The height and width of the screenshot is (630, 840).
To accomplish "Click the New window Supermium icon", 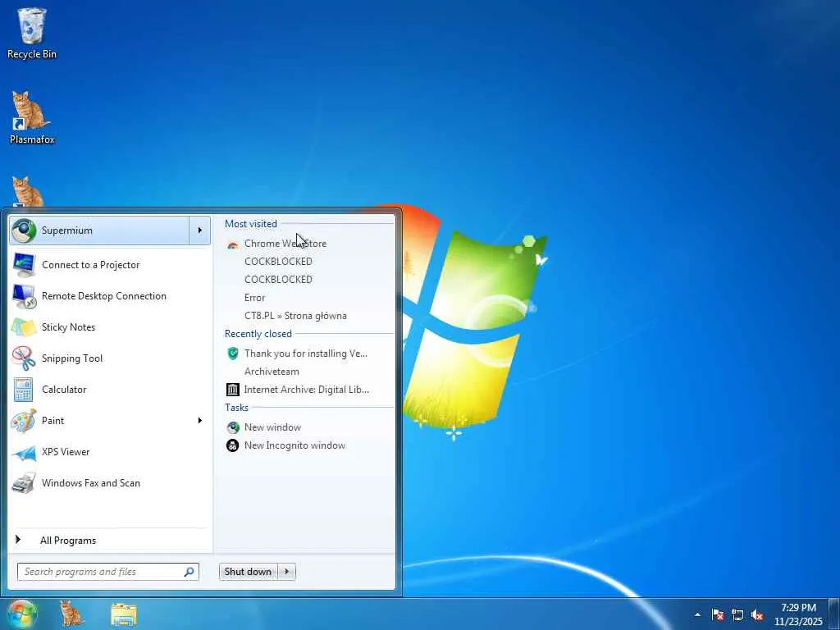I will click(232, 427).
